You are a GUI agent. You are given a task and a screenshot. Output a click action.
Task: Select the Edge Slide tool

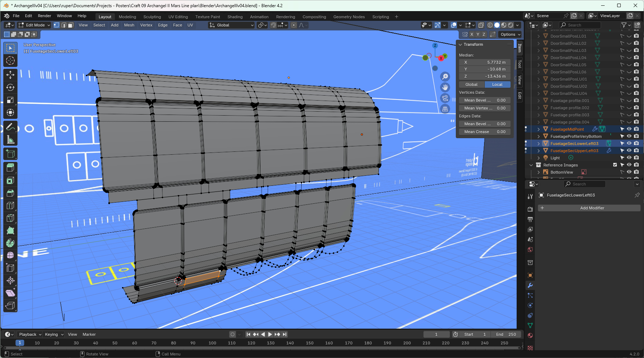[x=10, y=268]
